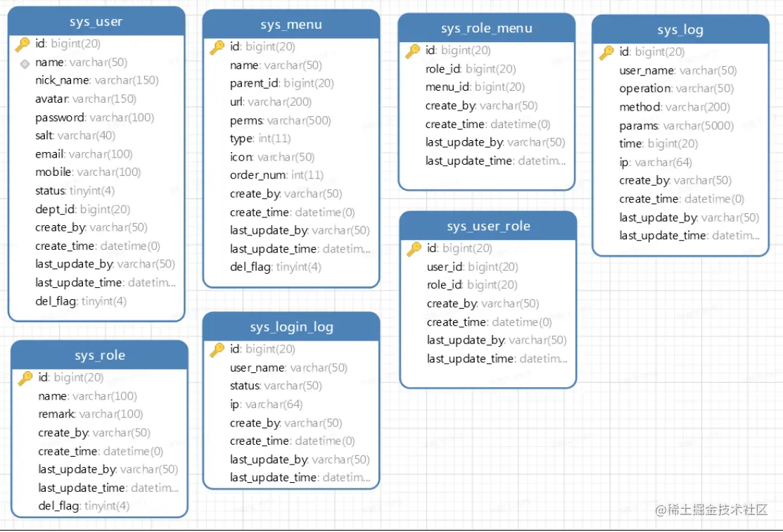Click params: varchar(5000) in sys_log
Viewport: 783px width, 532px height.
(677, 126)
